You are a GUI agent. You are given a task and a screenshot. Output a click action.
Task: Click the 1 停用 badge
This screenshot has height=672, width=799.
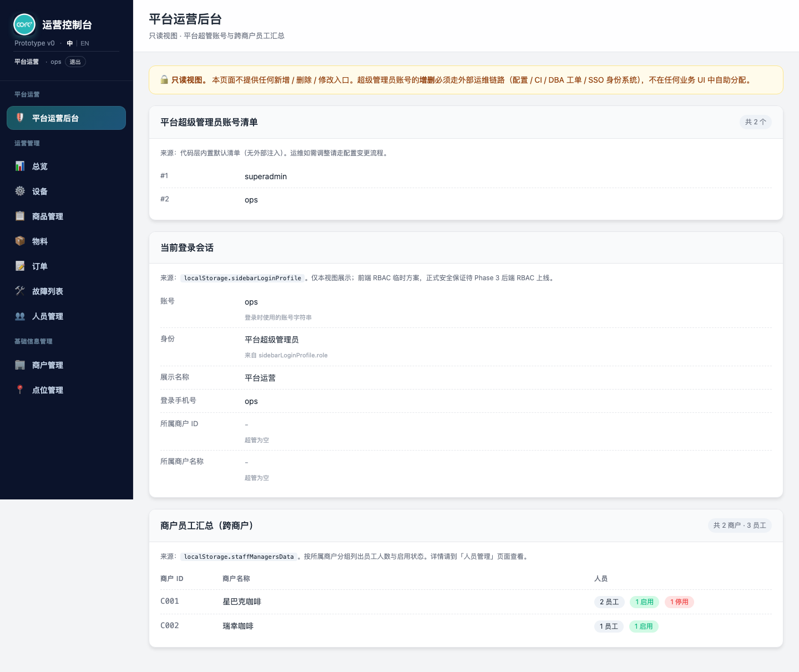[679, 602]
